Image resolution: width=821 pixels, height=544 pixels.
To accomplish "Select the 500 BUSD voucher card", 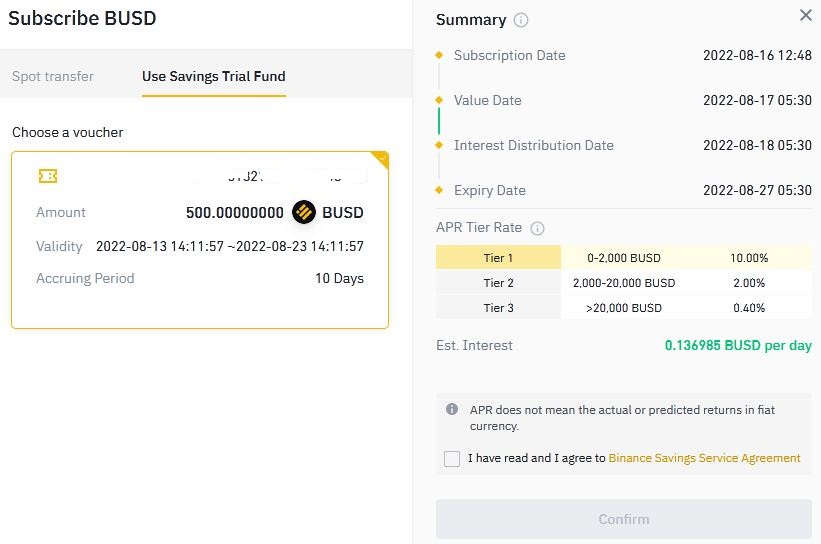I will pyautogui.click(x=200, y=240).
